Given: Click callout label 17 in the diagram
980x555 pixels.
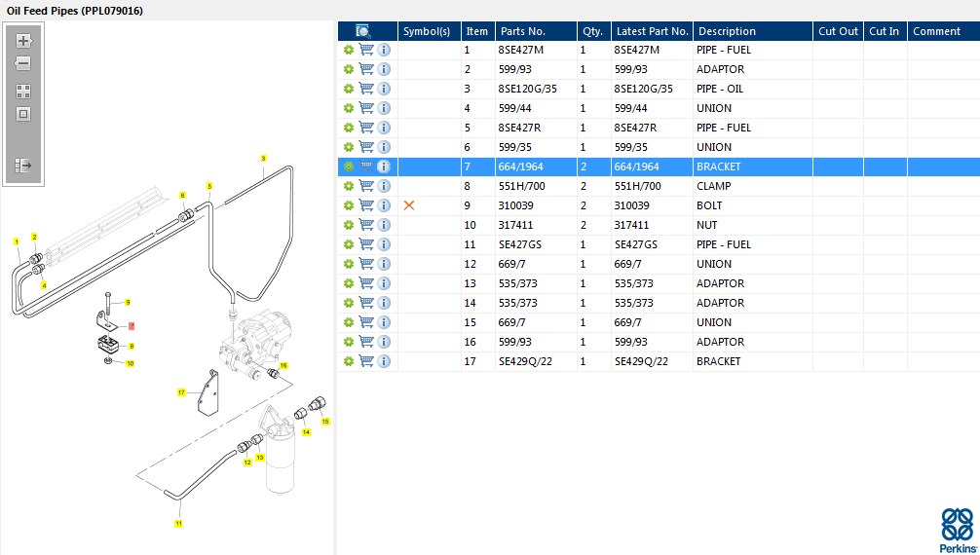Looking at the screenshot, I should [x=181, y=392].
